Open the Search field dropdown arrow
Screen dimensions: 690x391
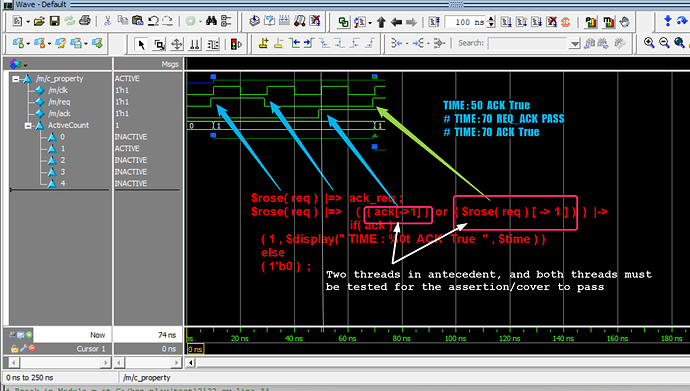(574, 44)
